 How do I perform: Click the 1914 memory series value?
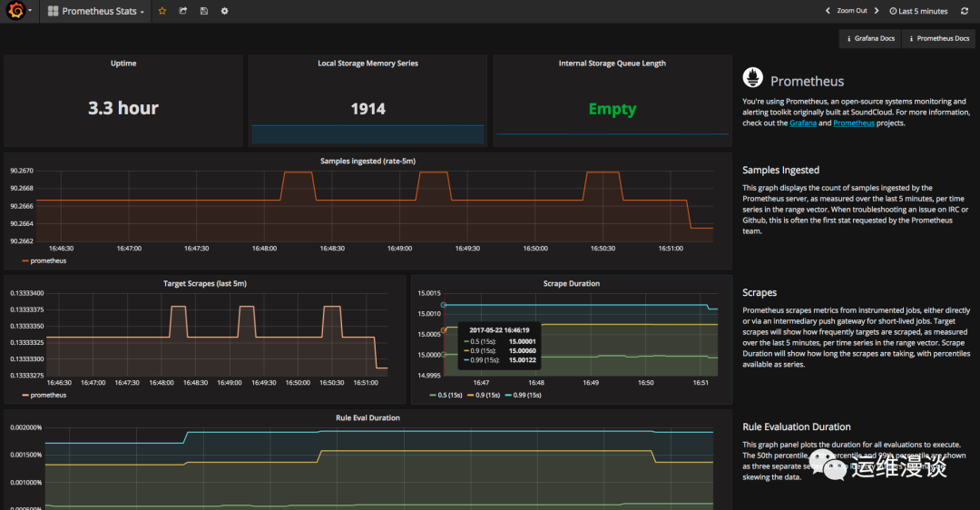click(x=367, y=109)
